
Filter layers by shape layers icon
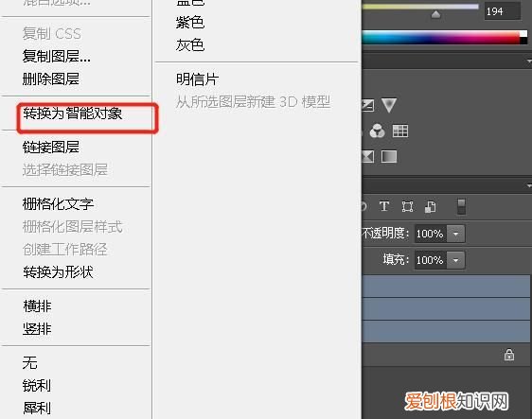point(407,206)
